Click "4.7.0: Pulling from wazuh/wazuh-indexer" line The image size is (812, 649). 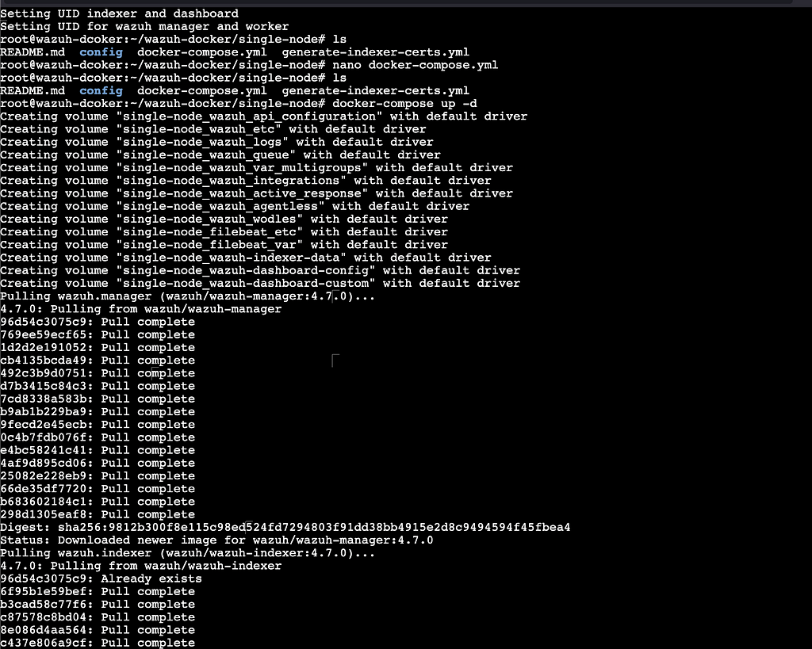point(141,566)
